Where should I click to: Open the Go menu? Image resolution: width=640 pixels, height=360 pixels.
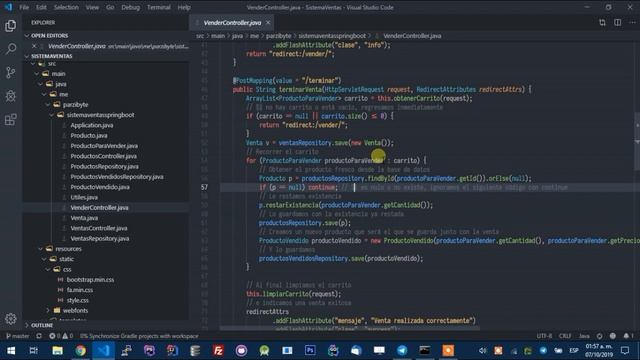click(110, 7)
